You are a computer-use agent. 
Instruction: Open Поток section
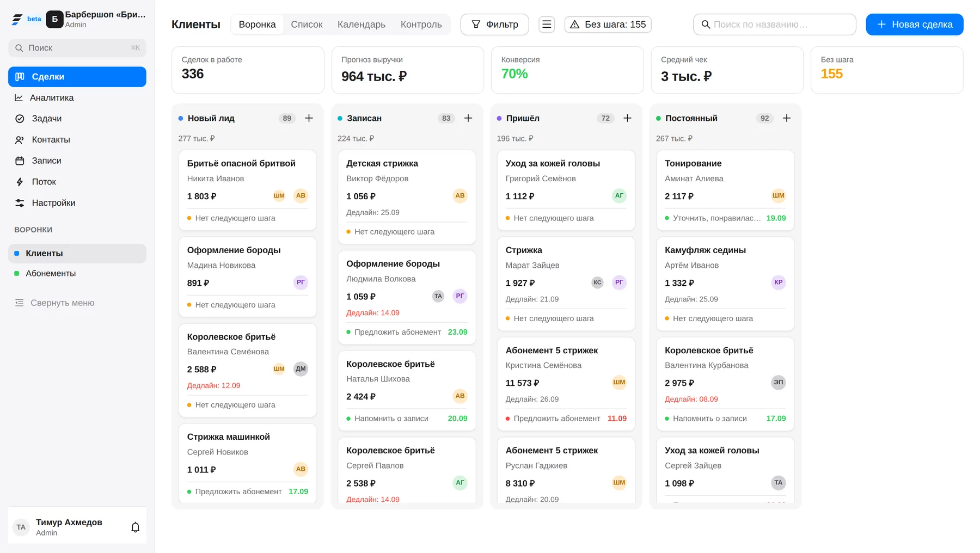pyautogui.click(x=77, y=182)
